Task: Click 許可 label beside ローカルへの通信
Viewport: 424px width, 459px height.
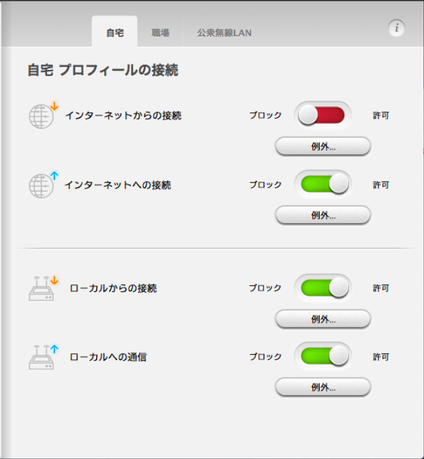Action: pos(381,357)
